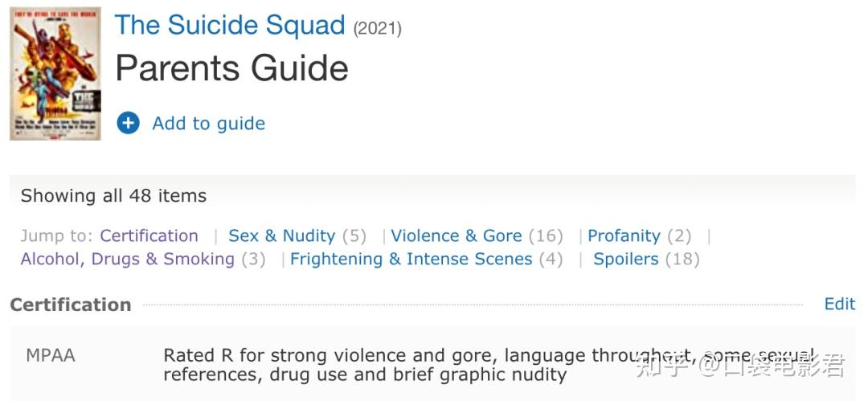Click the (2021) release year text
Screen dimensions: 868x401
coord(377,28)
